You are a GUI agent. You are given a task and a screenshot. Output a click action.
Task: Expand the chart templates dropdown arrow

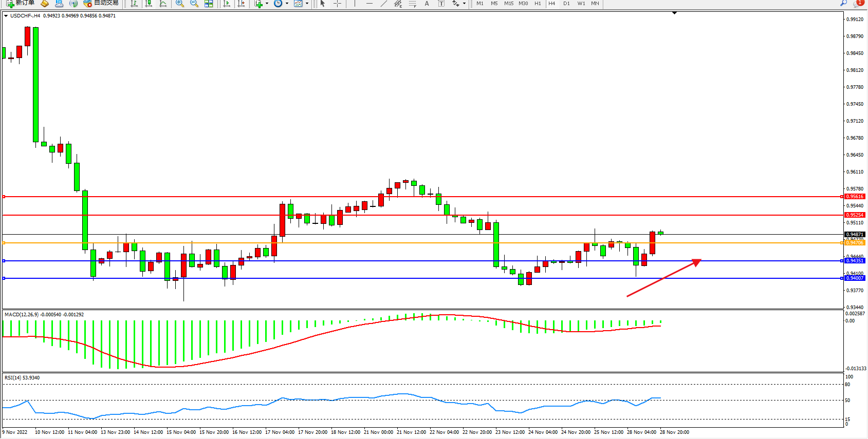click(307, 4)
